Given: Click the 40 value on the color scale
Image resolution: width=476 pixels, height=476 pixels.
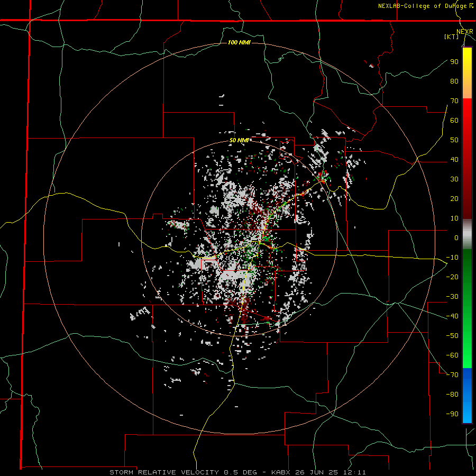Looking at the screenshot, I should pos(454,159).
